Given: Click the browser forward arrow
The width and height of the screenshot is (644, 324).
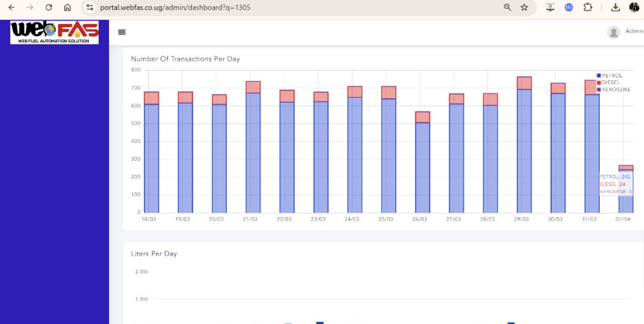Looking at the screenshot, I should pos(30,7).
